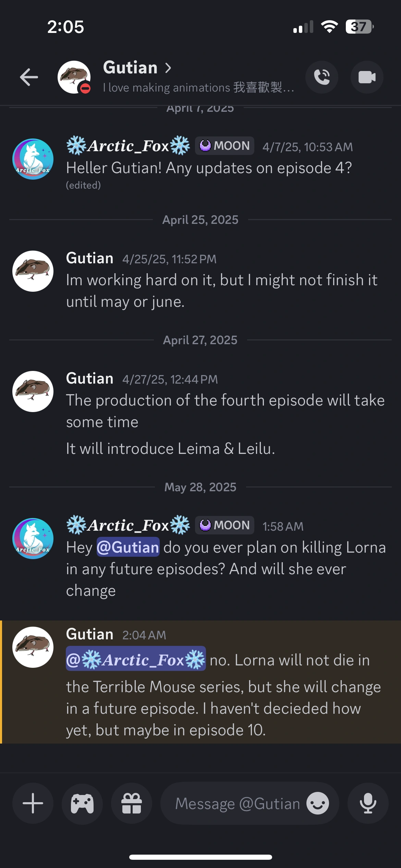Start a voice call with Gutian
Screen dimensions: 401x868
[x=321, y=77]
